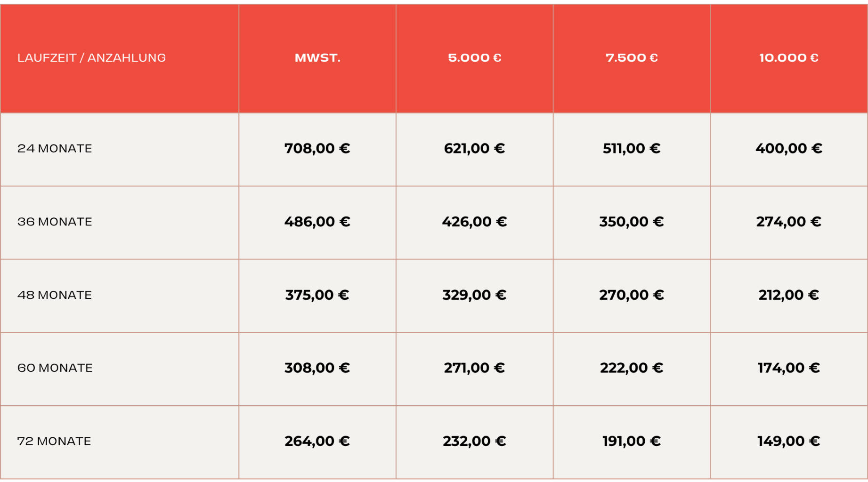Image resolution: width=868 pixels, height=482 pixels.
Task: Click the 329,00 € price cell
Action: (474, 295)
